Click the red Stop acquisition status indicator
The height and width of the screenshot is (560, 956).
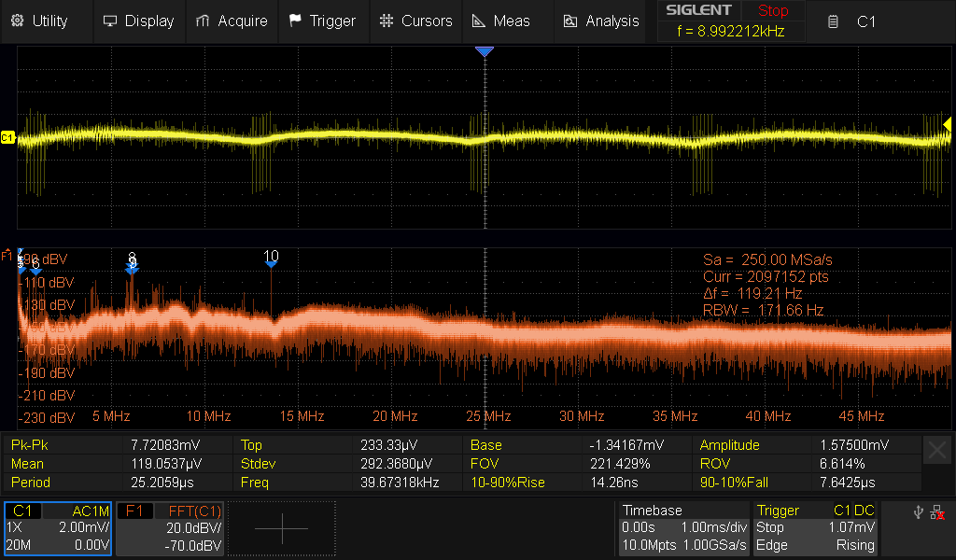[x=772, y=11]
